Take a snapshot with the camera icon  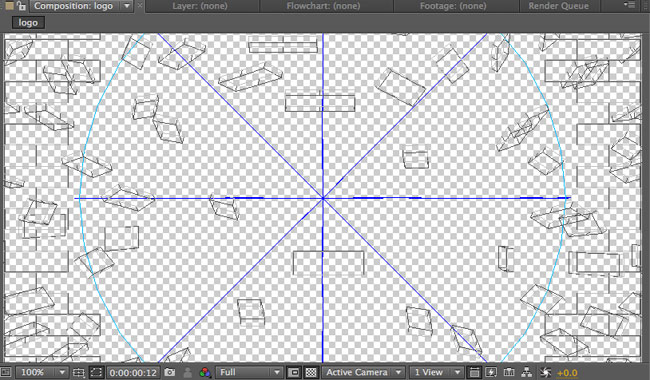click(x=170, y=372)
